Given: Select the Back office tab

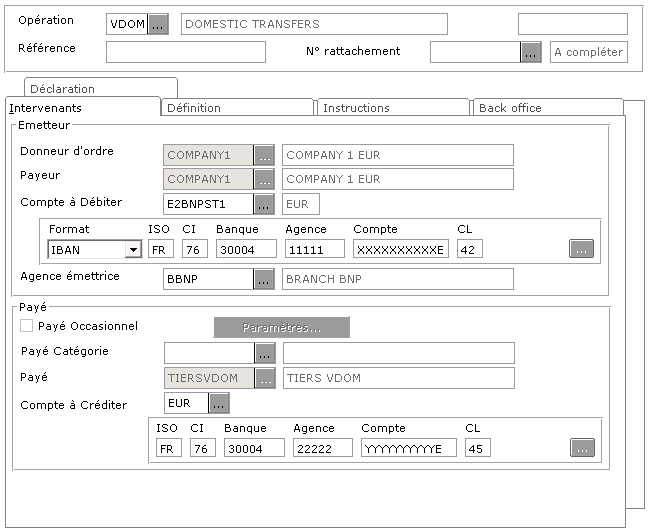Looking at the screenshot, I should click(547, 108).
